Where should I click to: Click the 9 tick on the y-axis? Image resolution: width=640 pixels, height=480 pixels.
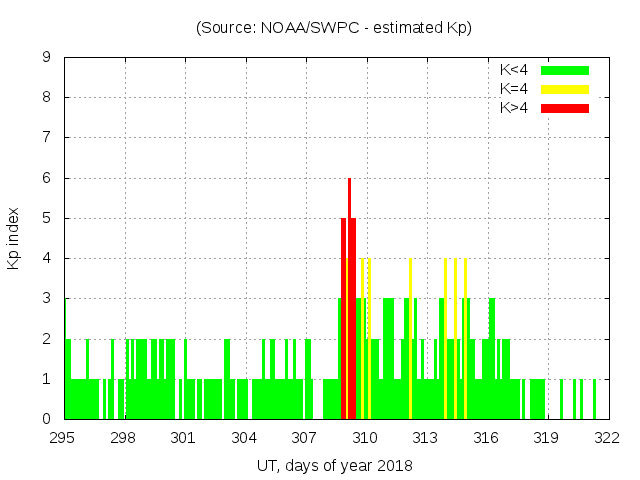tap(47, 58)
